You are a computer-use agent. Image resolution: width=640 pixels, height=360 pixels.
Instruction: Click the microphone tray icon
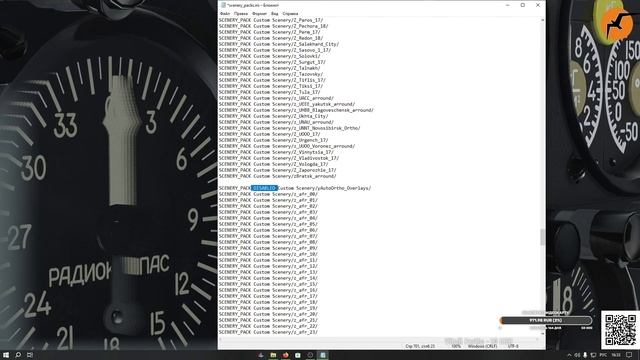coord(585,355)
